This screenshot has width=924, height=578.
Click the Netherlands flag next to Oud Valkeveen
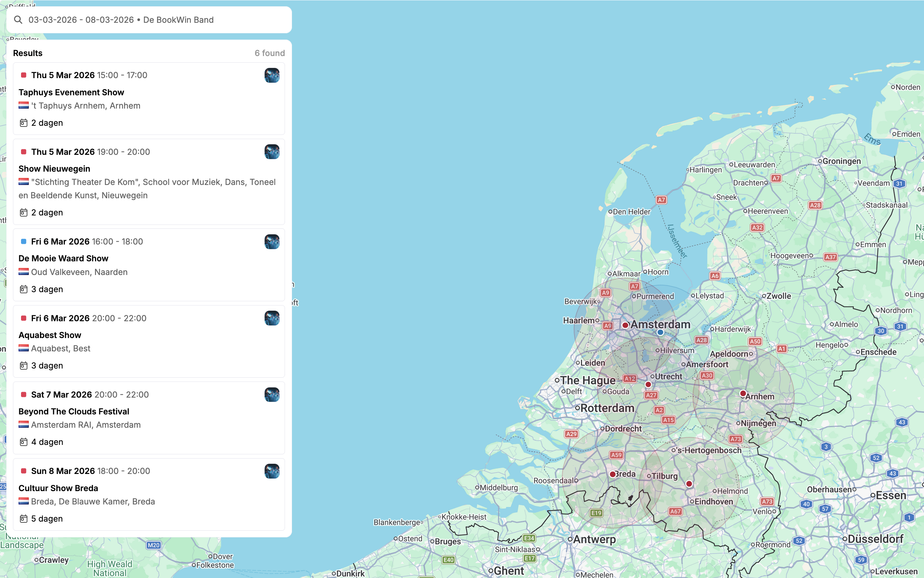click(23, 272)
